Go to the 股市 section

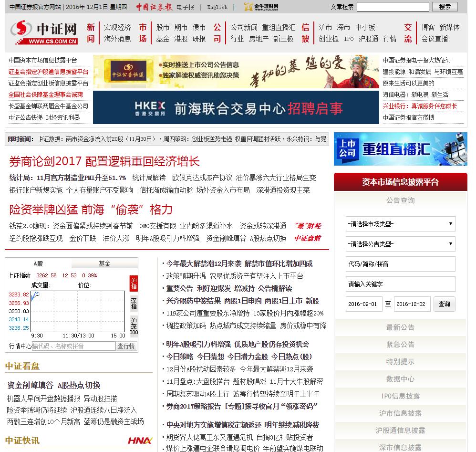pyautogui.click(x=163, y=27)
